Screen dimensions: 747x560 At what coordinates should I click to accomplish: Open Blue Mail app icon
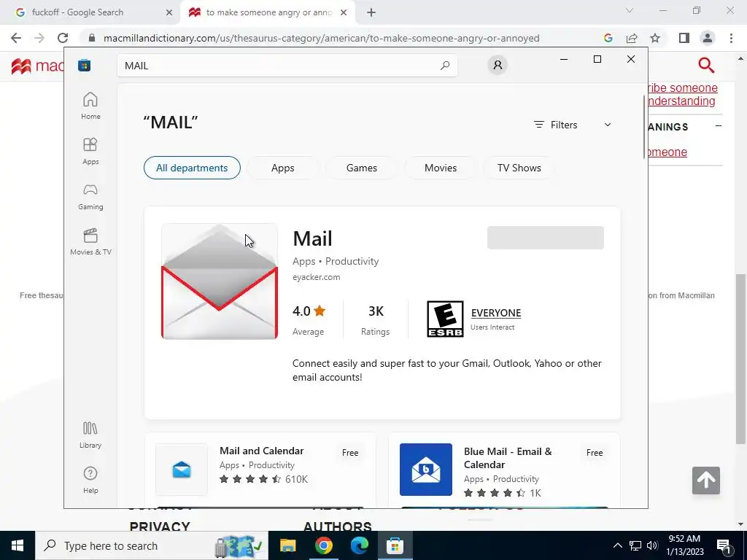tap(426, 470)
